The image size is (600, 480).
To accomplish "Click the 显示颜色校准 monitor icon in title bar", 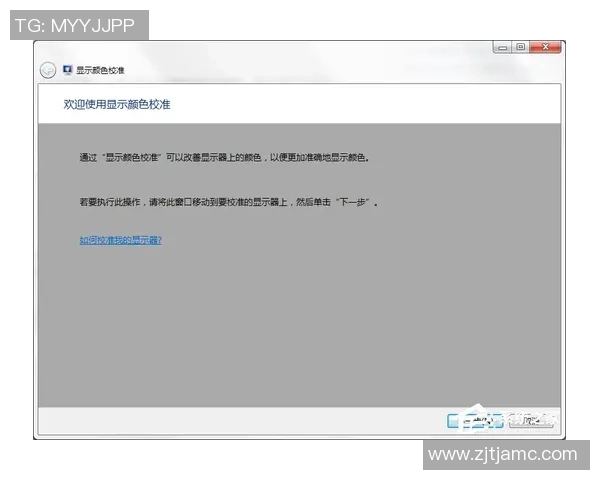I will click(x=67, y=70).
